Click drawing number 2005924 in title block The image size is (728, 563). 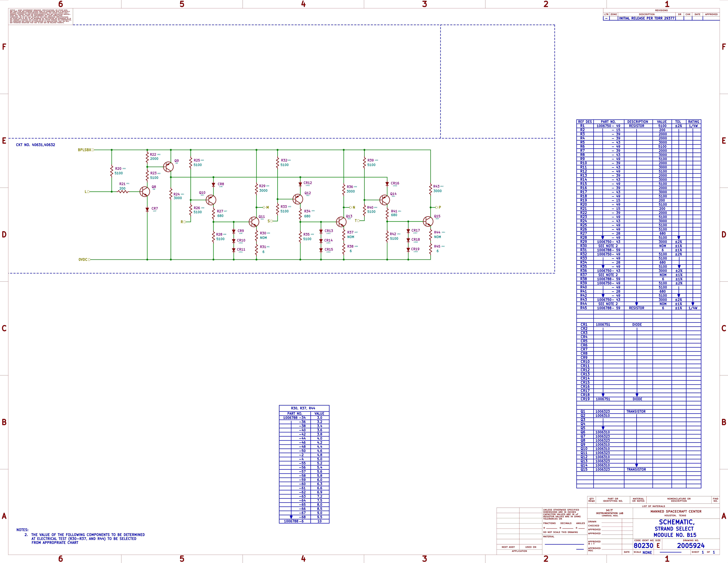691,546
